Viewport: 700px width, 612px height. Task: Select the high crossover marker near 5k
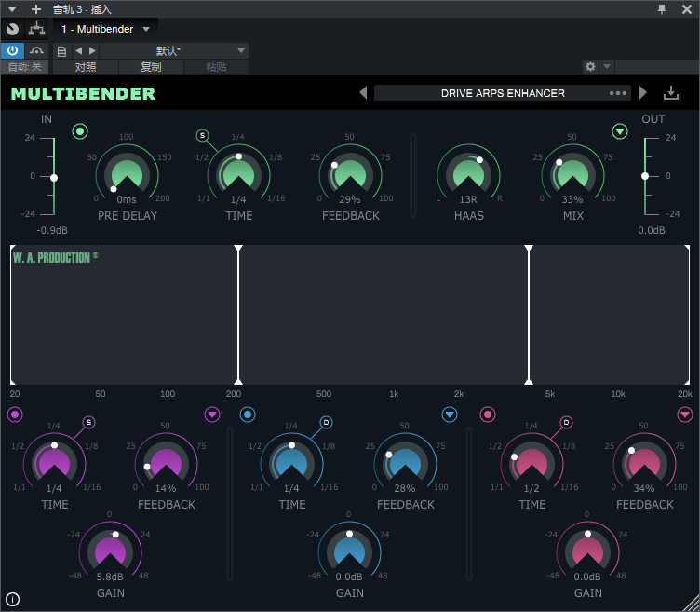click(529, 315)
